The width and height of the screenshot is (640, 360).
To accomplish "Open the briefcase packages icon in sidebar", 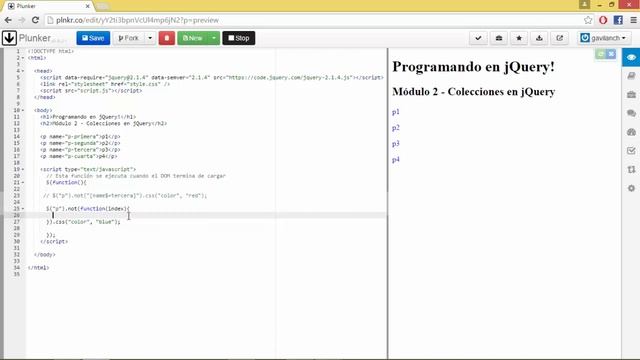I will 631,95.
